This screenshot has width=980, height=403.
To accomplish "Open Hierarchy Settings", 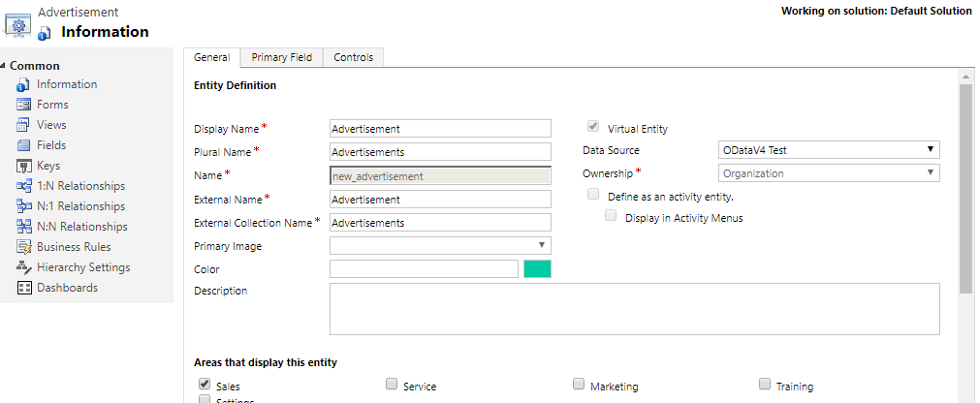I will [x=83, y=267].
